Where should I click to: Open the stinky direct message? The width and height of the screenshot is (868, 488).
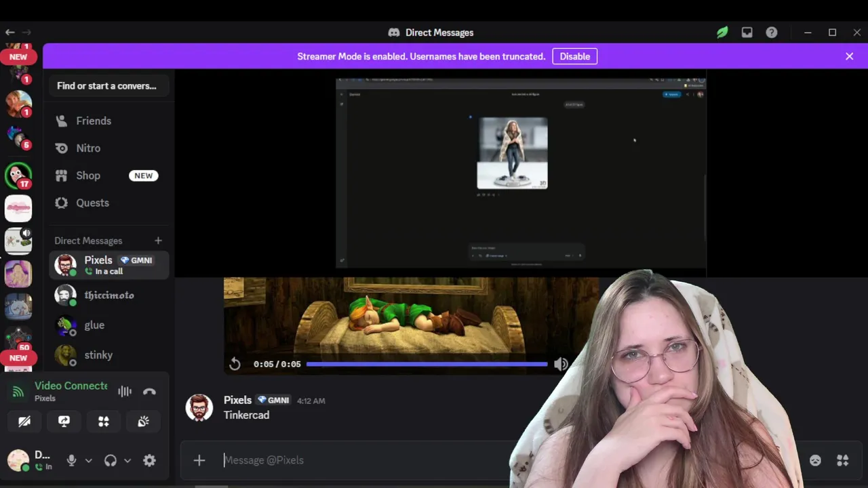point(108,354)
